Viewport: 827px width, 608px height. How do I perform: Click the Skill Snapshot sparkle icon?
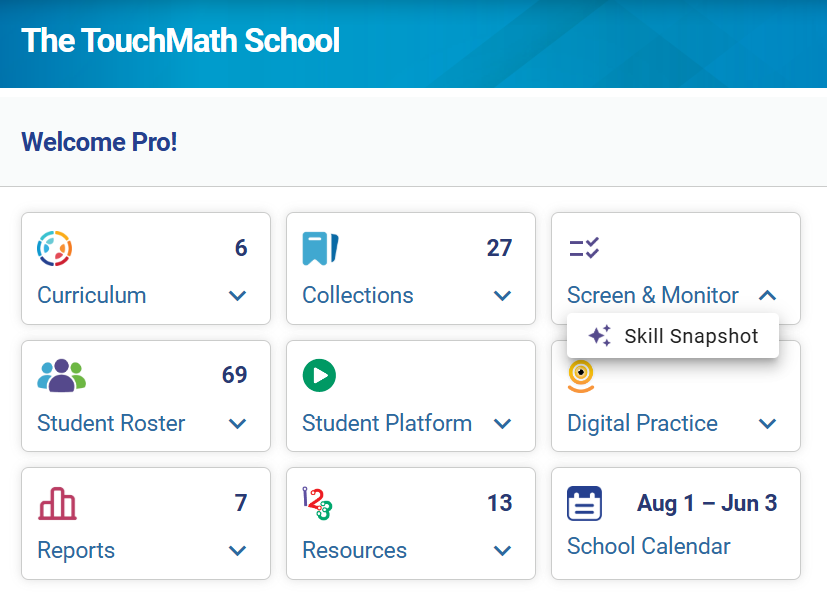pos(600,335)
